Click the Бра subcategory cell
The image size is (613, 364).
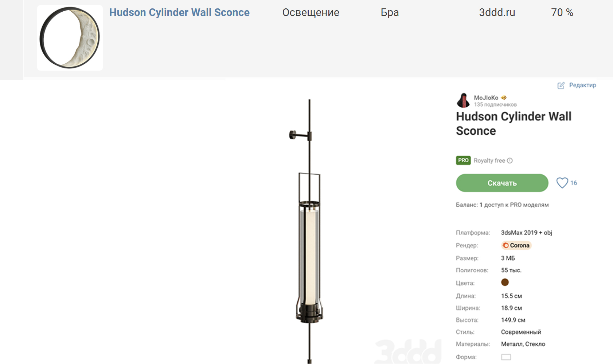(390, 12)
